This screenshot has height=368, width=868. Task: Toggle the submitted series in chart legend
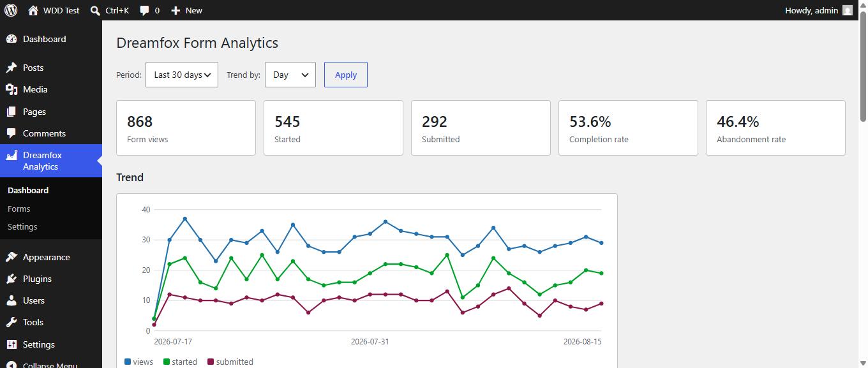point(230,362)
